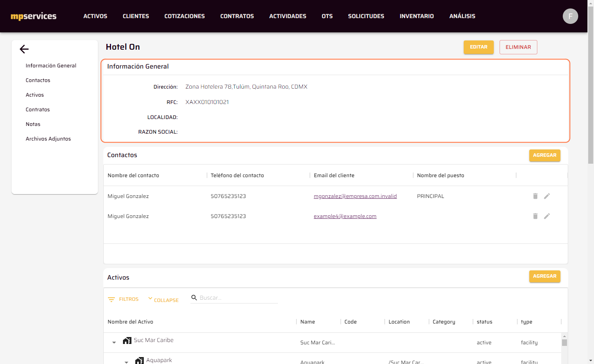Click the Suc Mar Cari... Name cell

(x=318, y=342)
